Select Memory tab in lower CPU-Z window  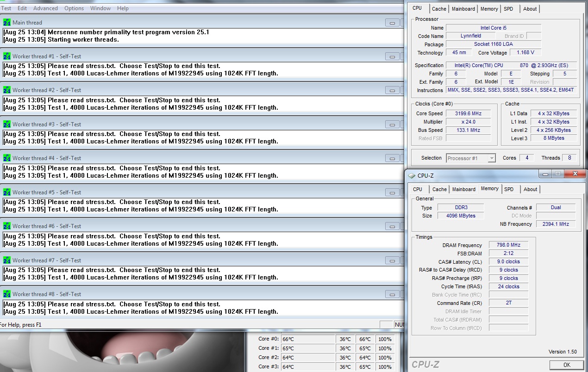(x=490, y=188)
